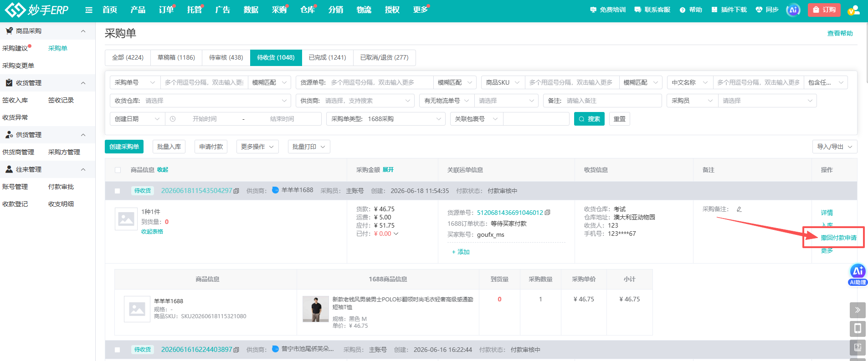Toggle the select-all checkbox in table header

(x=118, y=170)
